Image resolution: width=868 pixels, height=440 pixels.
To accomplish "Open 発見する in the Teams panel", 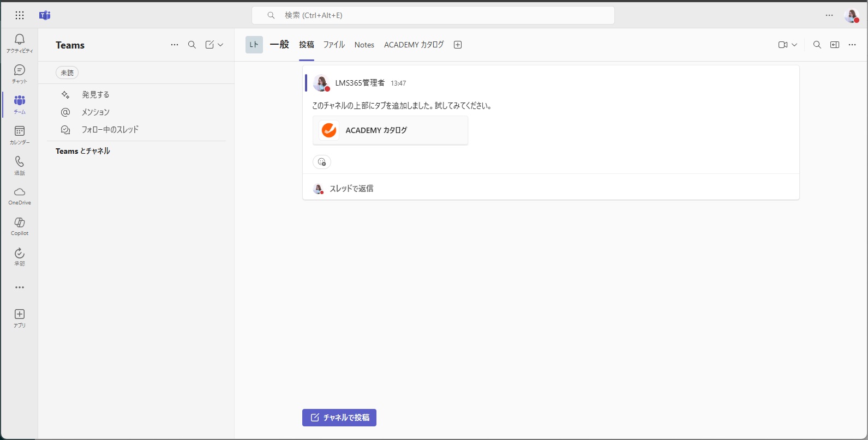I will (x=136, y=94).
